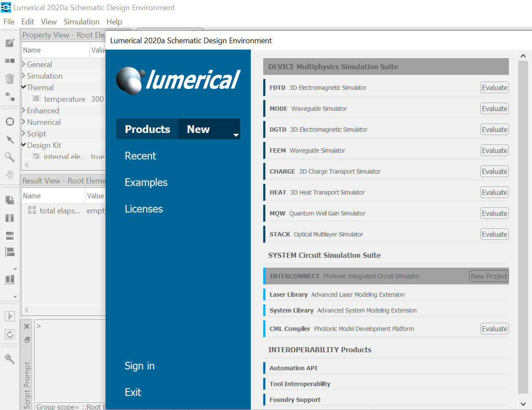The height and width of the screenshot is (410, 532).
Task: Expand the Numerical property group
Action: [x=24, y=122]
